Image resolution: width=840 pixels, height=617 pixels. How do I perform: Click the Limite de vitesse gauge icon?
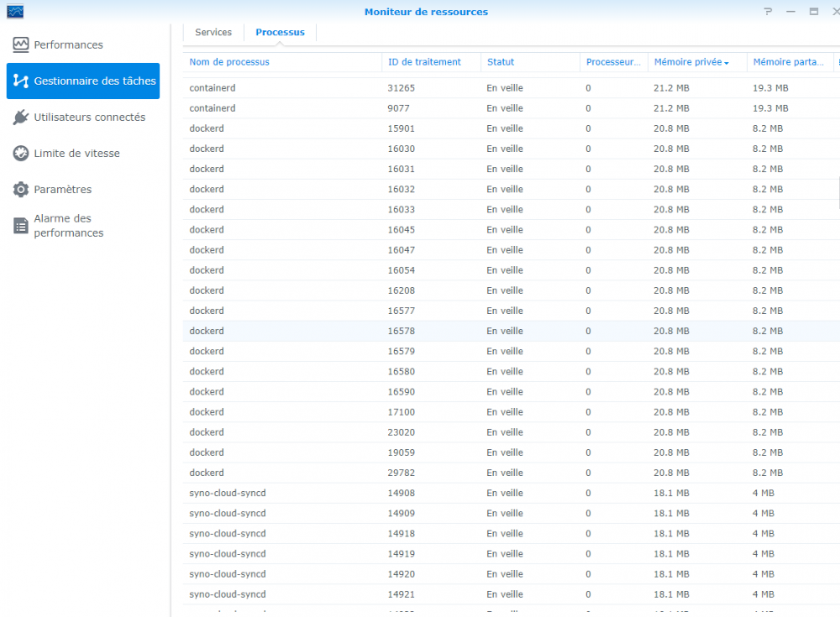21,154
